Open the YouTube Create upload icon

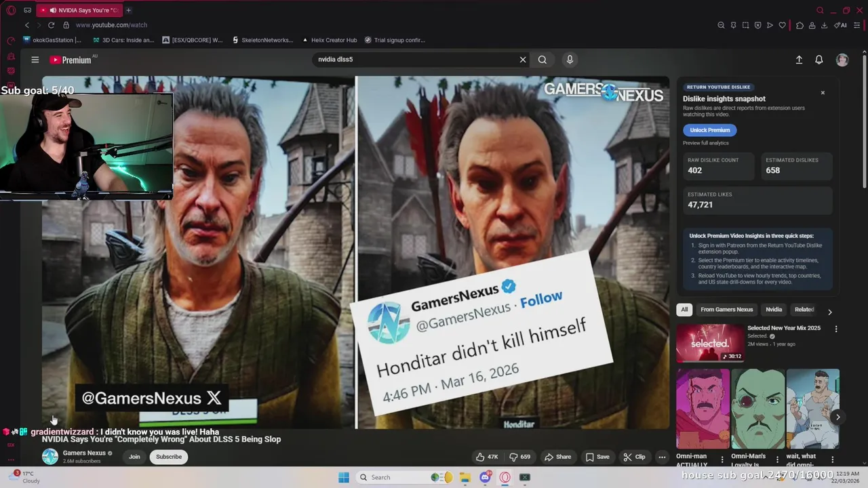(799, 60)
